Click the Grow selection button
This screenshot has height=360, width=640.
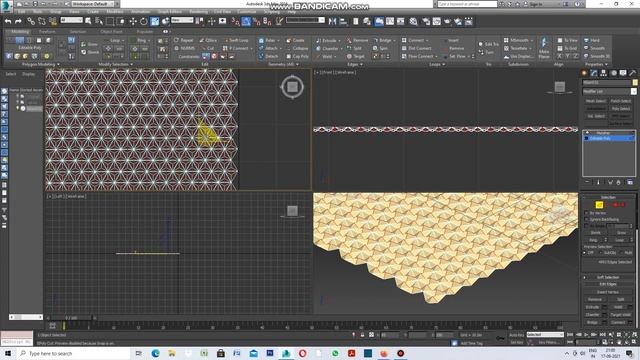pos(621,233)
